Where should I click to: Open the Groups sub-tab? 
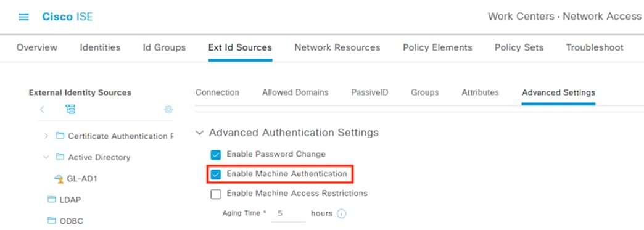click(424, 92)
